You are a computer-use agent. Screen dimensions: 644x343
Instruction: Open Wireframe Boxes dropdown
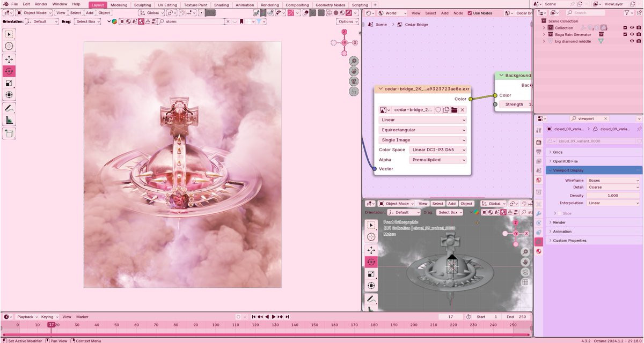(x=613, y=181)
